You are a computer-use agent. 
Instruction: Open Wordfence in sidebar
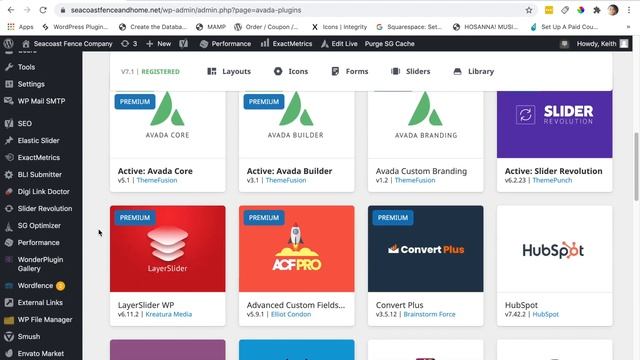[x=35, y=286]
